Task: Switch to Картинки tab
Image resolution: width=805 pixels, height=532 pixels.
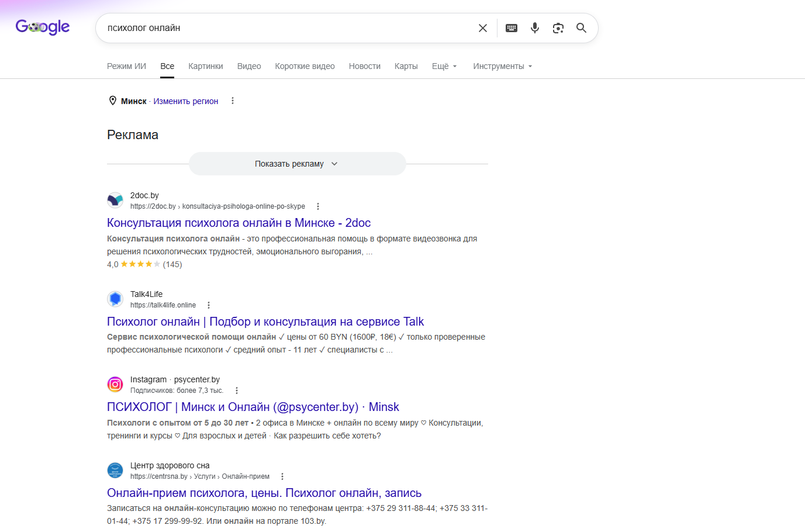Action: pyautogui.click(x=206, y=66)
